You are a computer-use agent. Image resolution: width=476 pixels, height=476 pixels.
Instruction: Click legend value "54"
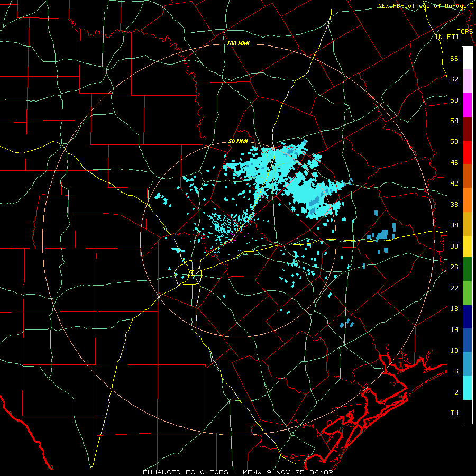point(454,121)
